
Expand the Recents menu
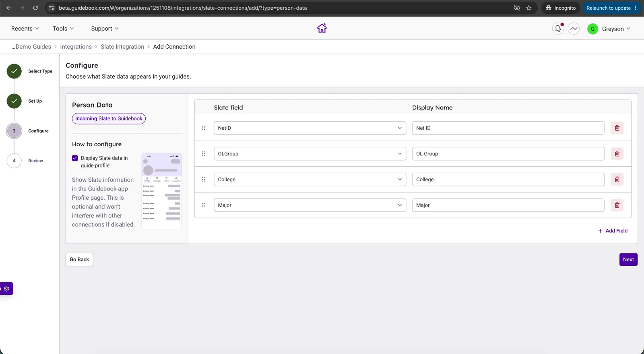25,29
